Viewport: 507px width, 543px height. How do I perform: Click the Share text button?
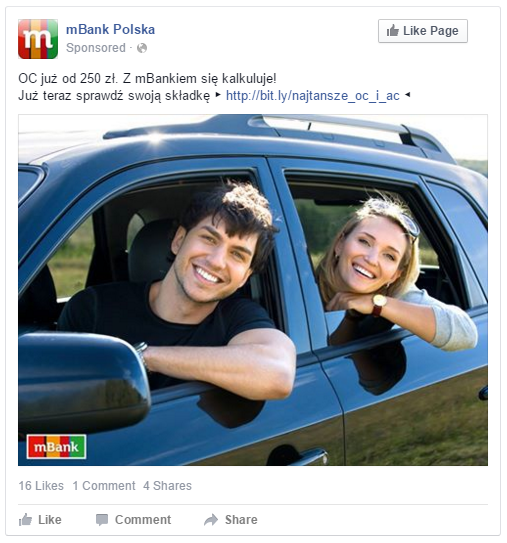(x=241, y=520)
